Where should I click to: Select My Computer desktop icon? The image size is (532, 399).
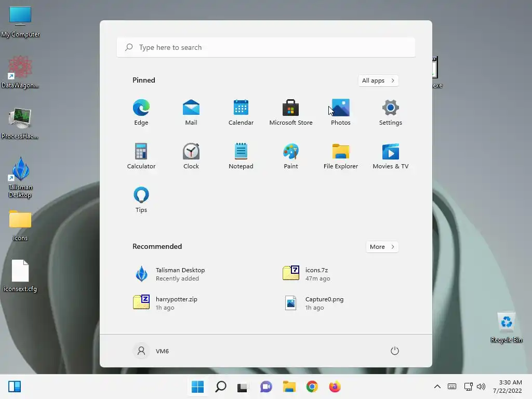click(20, 22)
